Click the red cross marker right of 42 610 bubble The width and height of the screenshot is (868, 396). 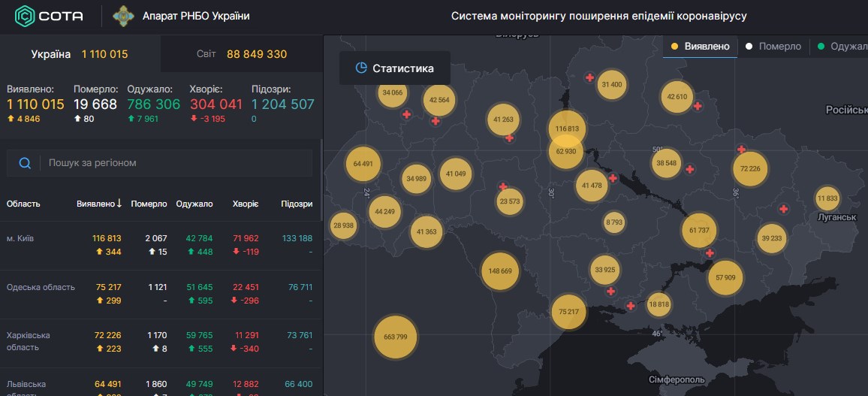[x=698, y=105]
